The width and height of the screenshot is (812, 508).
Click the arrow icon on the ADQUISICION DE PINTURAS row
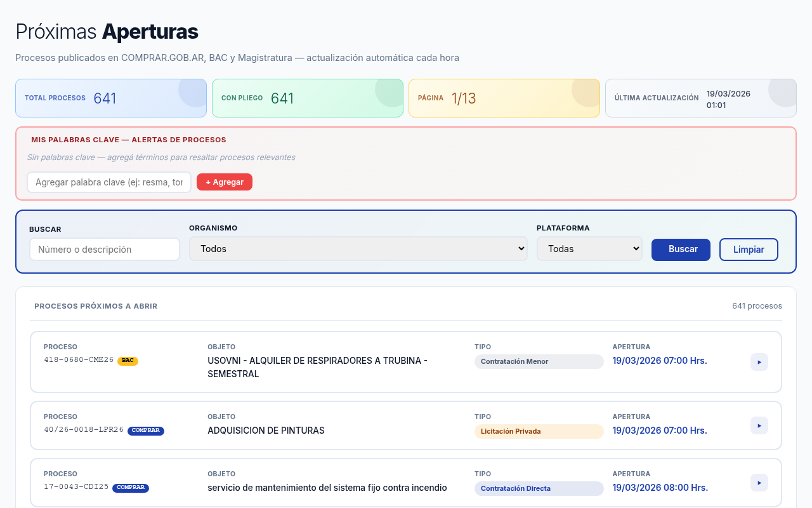point(759,425)
